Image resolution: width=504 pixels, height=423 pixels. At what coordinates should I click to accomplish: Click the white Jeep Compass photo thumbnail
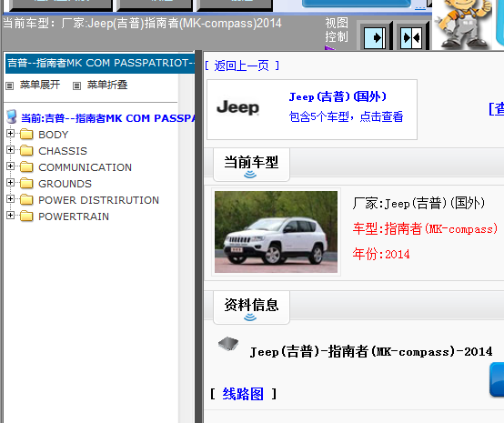[276, 232]
